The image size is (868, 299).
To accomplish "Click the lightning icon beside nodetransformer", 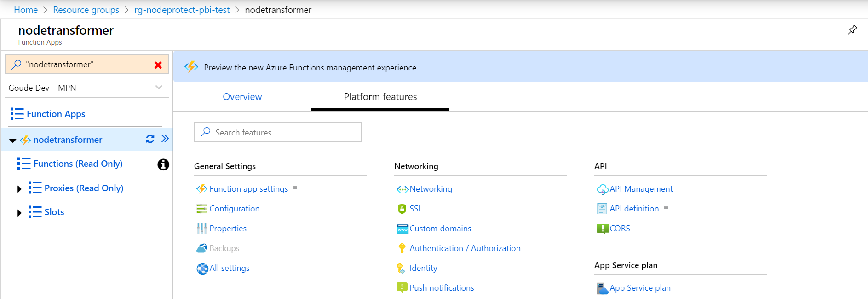I will pos(25,140).
